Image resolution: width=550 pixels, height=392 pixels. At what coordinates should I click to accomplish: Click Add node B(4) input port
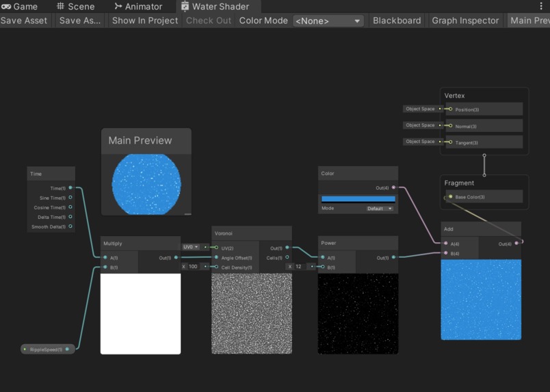[446, 253]
